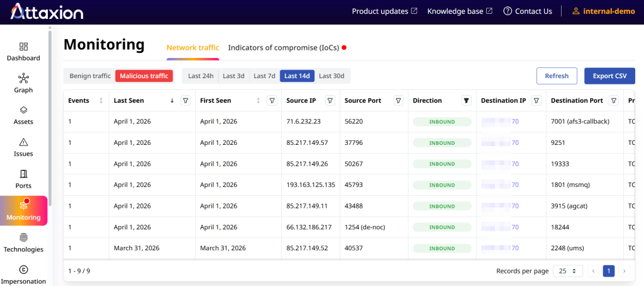Image resolution: width=644 pixels, height=286 pixels.
Task: Click destination port 1801 (msmq)
Action: (x=570, y=185)
